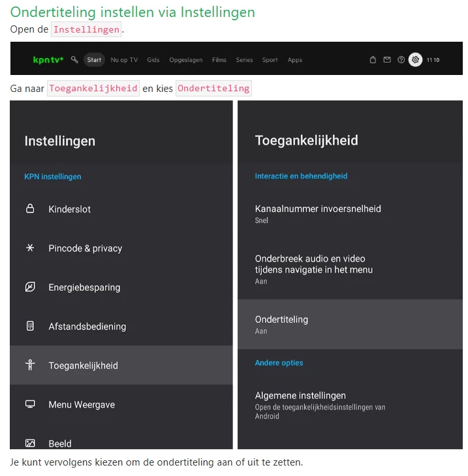Open the shopping bag icon

[373, 60]
